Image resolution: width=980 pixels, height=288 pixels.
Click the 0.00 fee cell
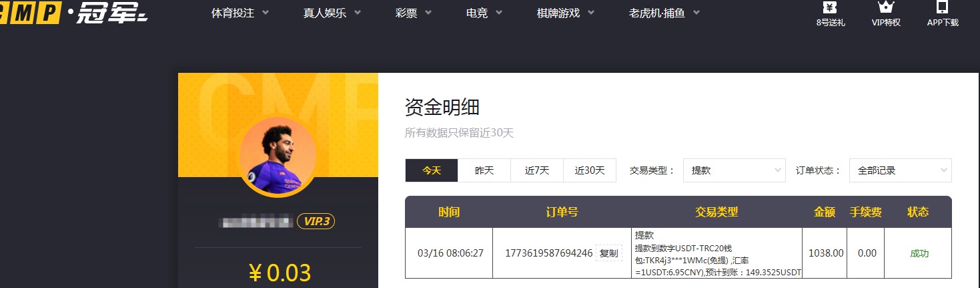867,253
